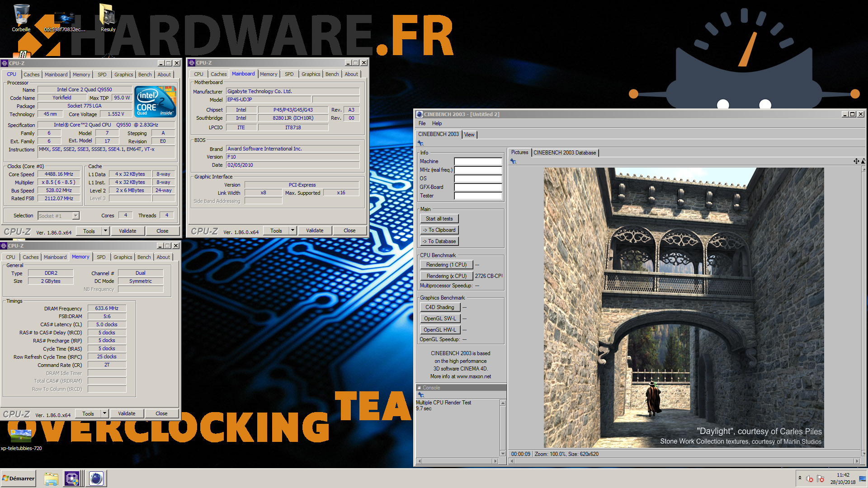Click Close button in the CPU-Z Memory window
868x488 pixels.
point(161,413)
